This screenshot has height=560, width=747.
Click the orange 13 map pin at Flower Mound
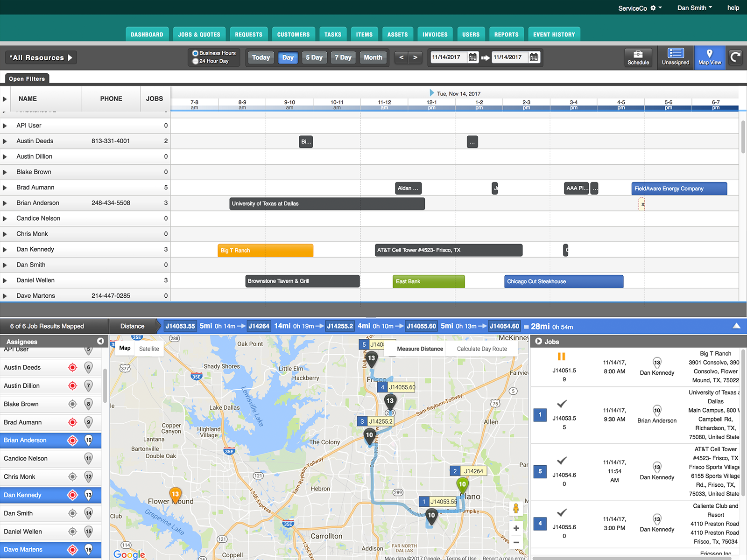coord(175,495)
